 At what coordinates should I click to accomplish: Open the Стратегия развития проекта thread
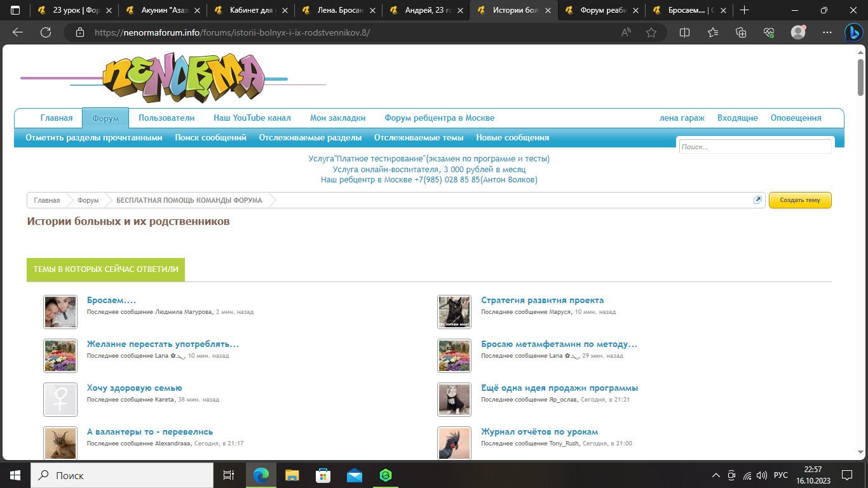(x=542, y=301)
